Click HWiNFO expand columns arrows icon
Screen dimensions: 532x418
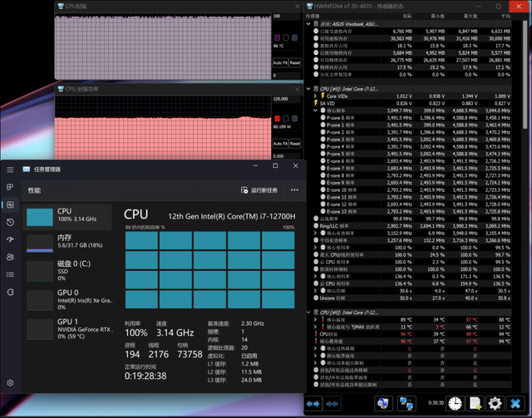pyautogui.click(x=314, y=403)
